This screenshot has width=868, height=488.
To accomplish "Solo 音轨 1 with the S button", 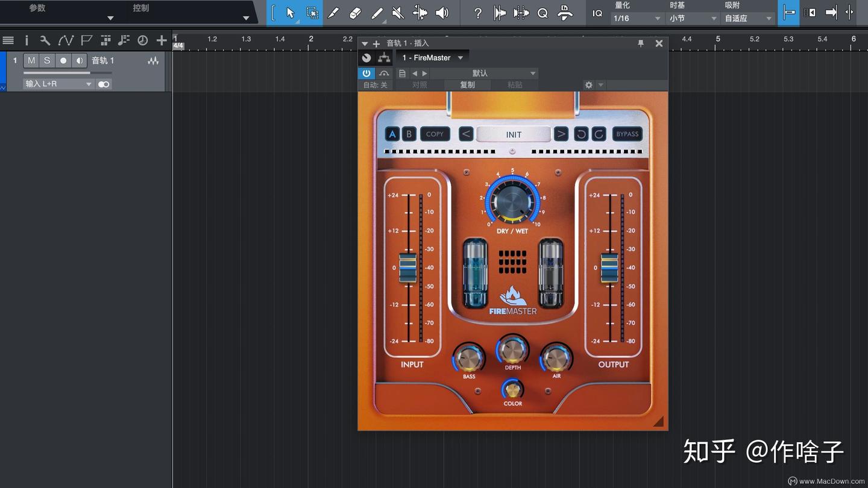I will point(47,60).
